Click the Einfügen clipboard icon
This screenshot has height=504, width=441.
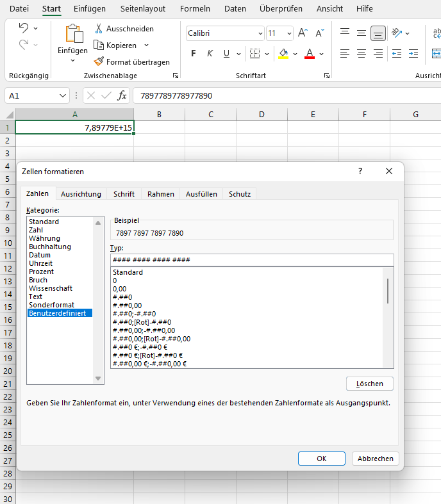(73, 34)
